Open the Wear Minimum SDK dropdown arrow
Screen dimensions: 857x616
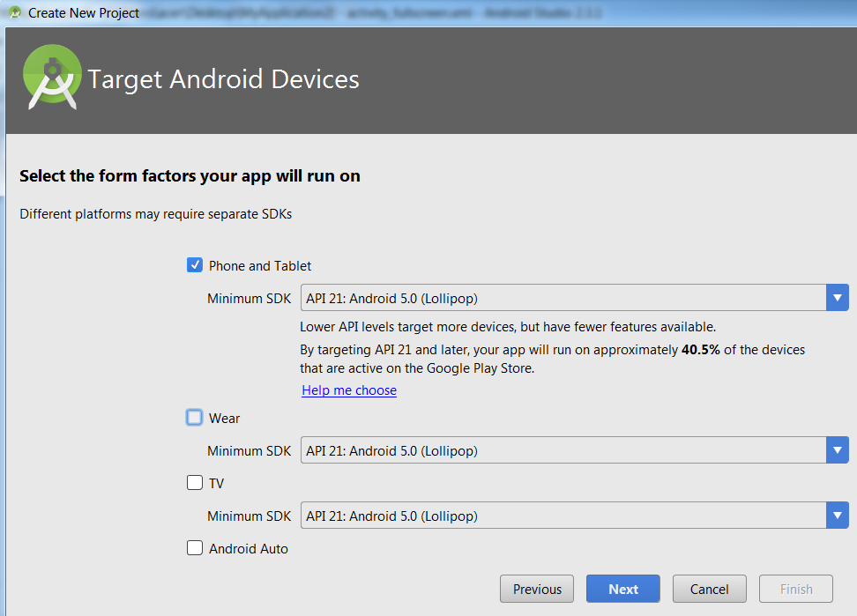[838, 450]
